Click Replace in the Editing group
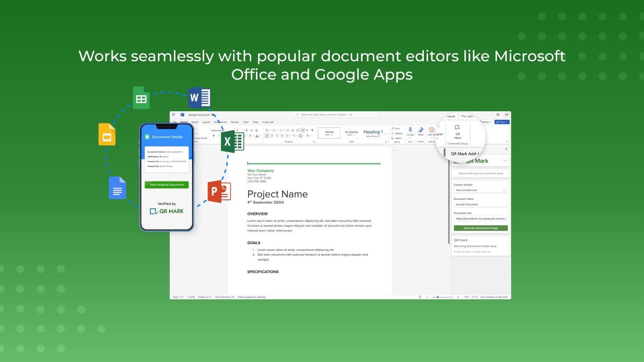This screenshot has height=362, width=644. tap(397, 133)
